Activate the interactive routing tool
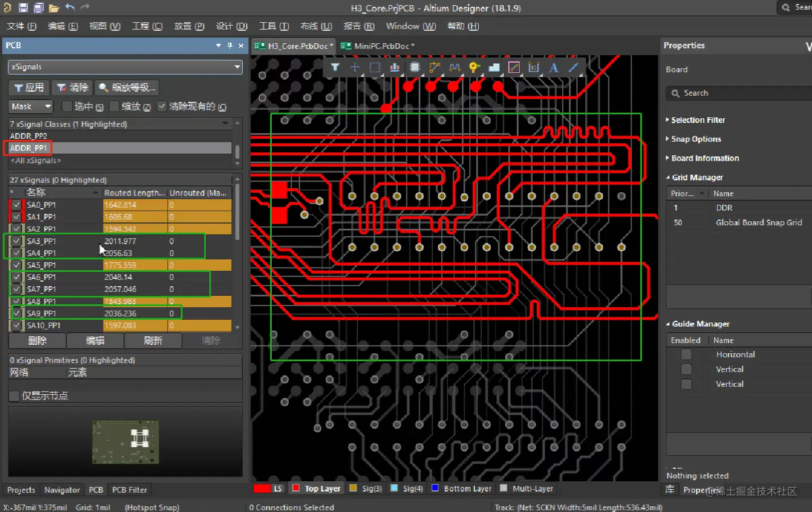Viewport: 812px width, 512px height. 434,68
